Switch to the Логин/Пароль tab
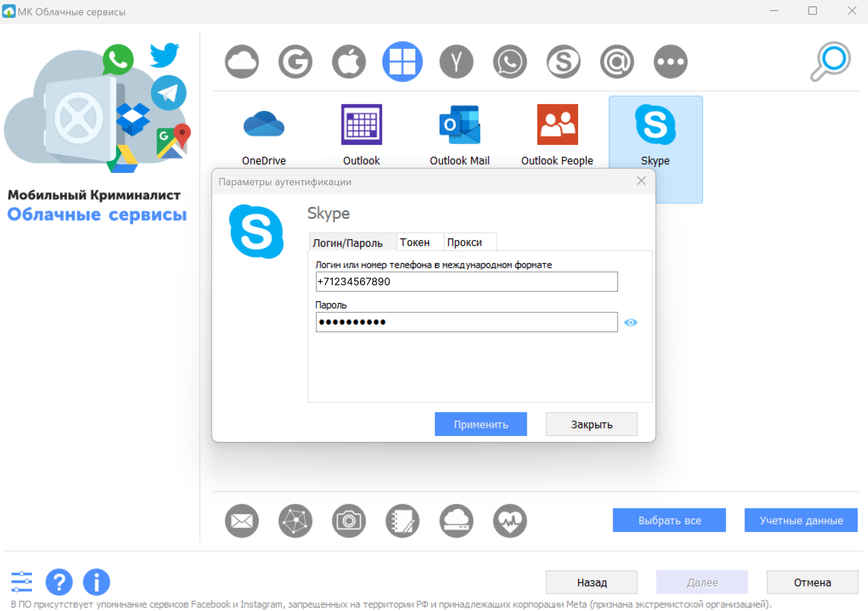868x611 pixels. click(352, 242)
